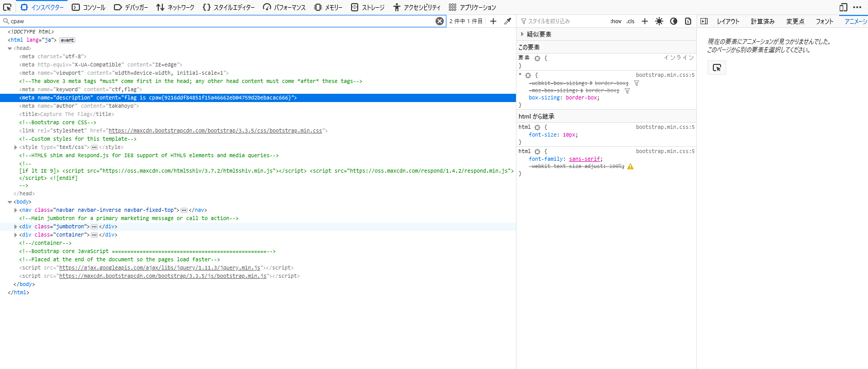Open bootstrap.min.css:5 source for the * rule

coord(665,75)
